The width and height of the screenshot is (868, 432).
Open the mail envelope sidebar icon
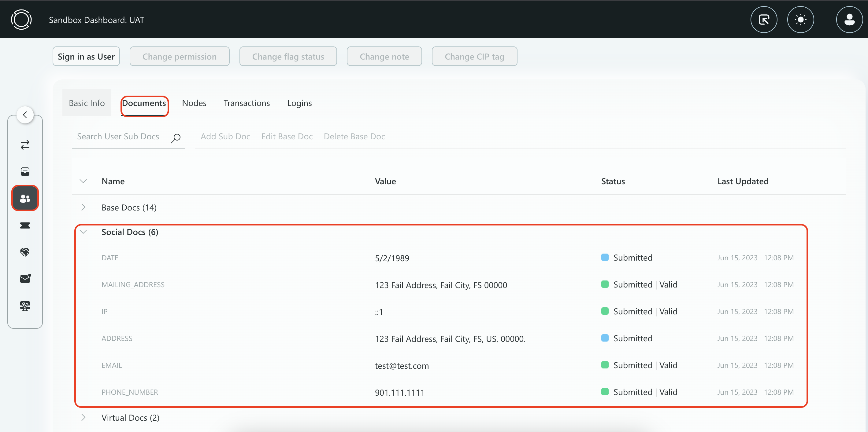[x=25, y=278]
